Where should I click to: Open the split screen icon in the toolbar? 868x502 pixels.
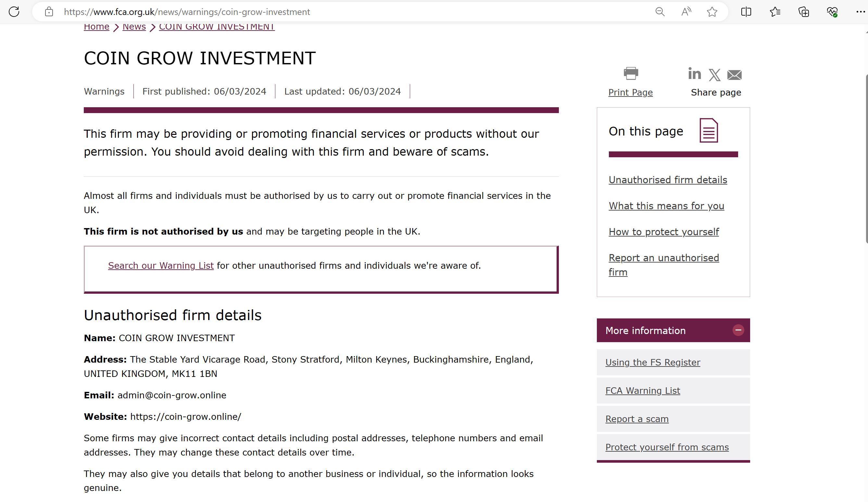coord(746,12)
